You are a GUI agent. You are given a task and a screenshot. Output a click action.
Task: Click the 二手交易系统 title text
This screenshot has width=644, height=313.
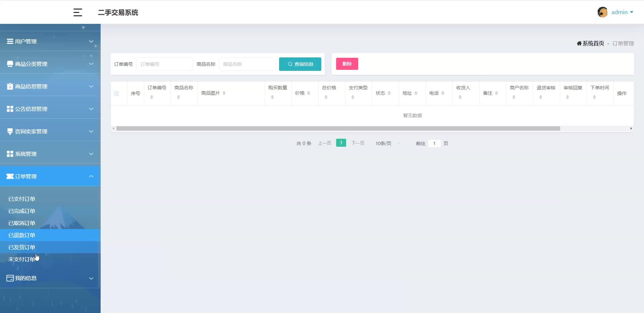click(x=118, y=12)
